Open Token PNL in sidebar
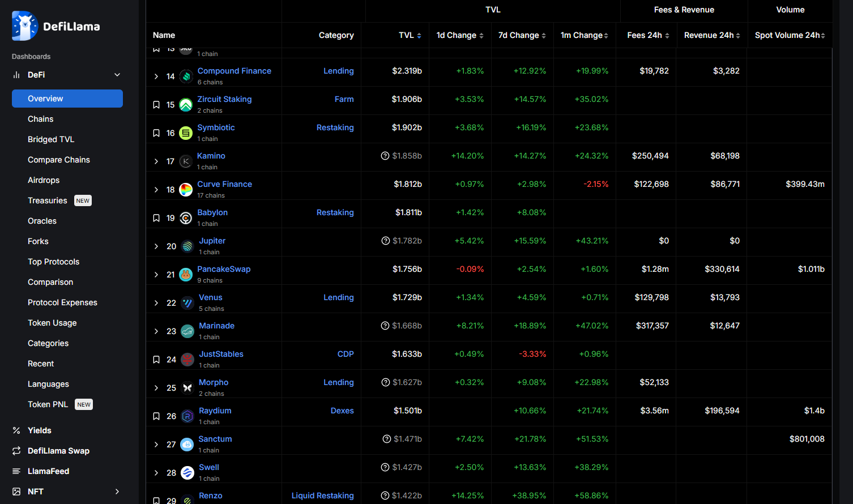 click(x=48, y=404)
